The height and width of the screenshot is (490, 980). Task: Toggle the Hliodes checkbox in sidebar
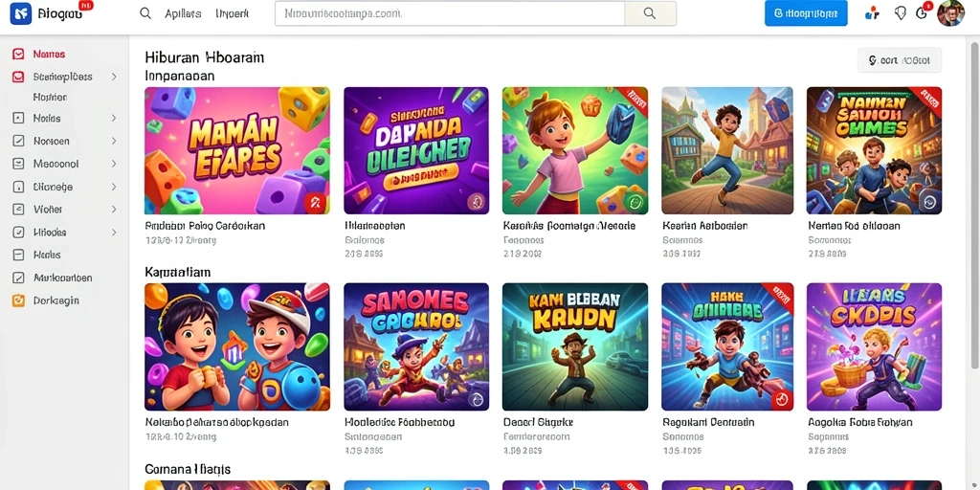coord(19,233)
